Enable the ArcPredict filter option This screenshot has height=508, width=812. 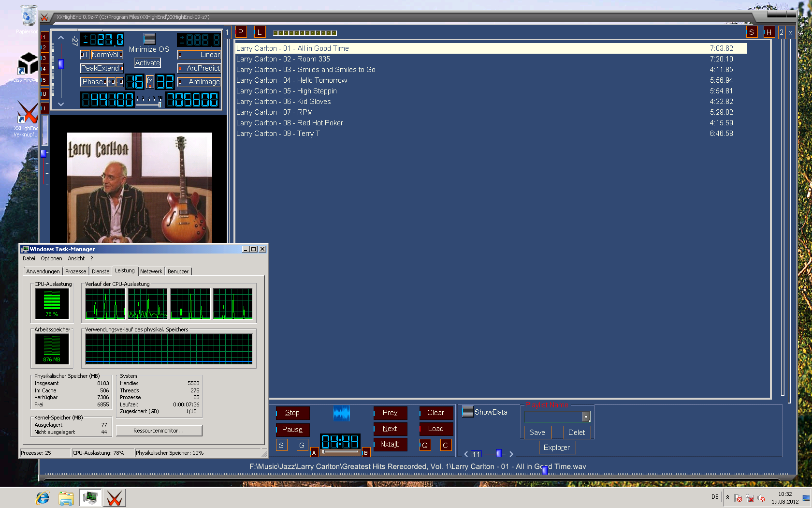click(199, 68)
